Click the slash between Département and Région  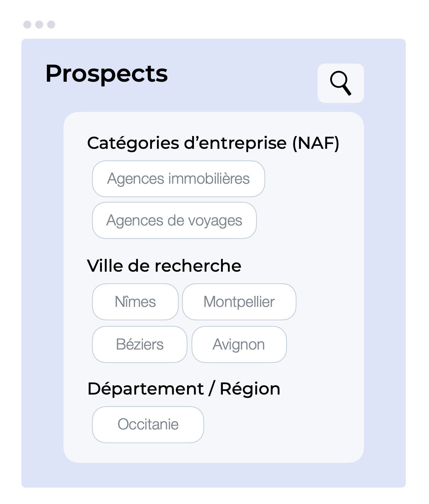[212, 389]
